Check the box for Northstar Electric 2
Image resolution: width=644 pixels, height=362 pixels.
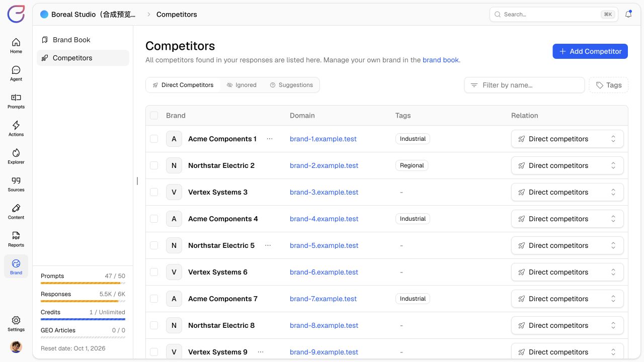[154, 165]
